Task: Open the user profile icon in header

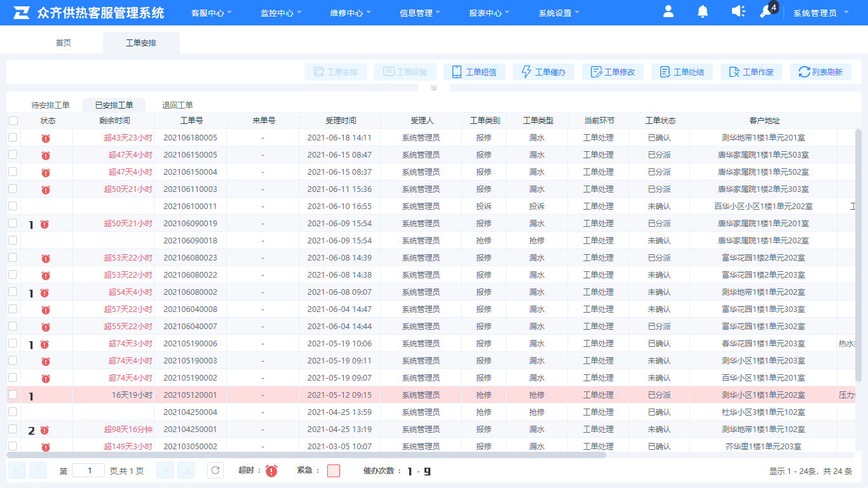Action: (x=668, y=11)
